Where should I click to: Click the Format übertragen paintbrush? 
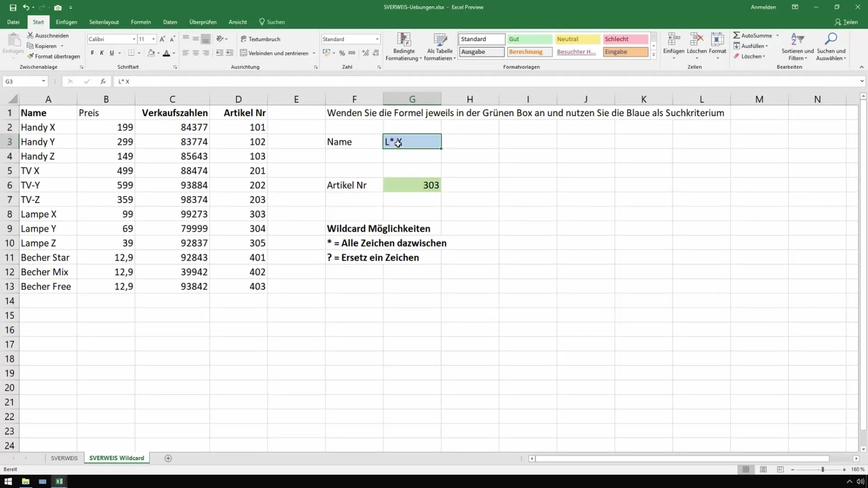(31, 56)
